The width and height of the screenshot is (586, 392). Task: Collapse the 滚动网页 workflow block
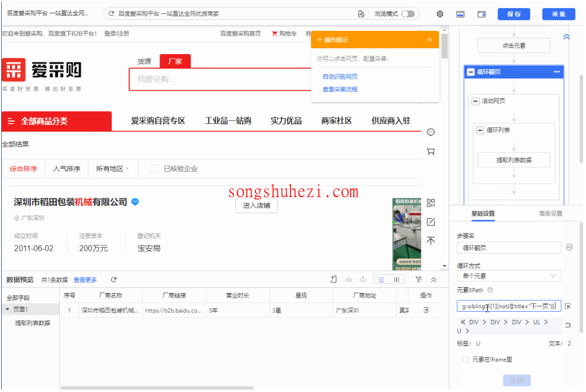coord(475,101)
